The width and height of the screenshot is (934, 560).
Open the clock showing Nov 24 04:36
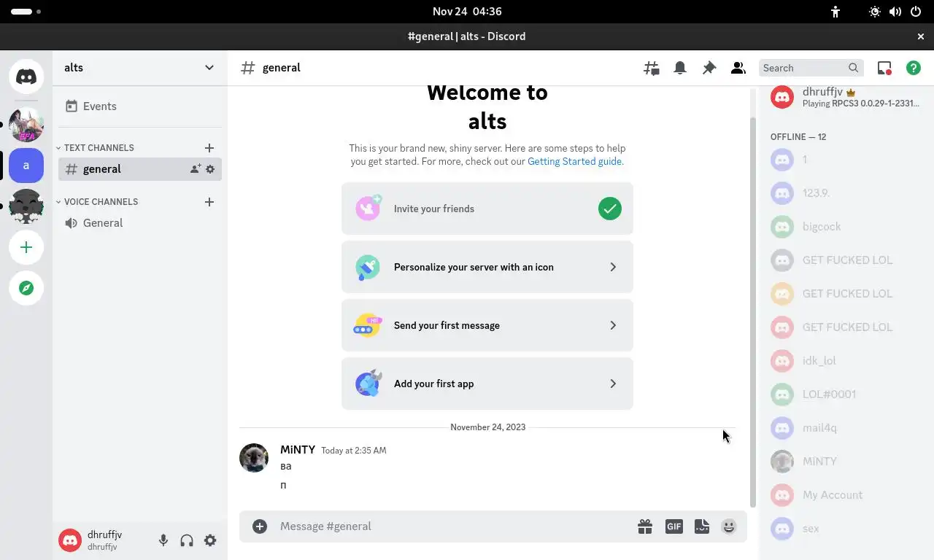click(467, 12)
